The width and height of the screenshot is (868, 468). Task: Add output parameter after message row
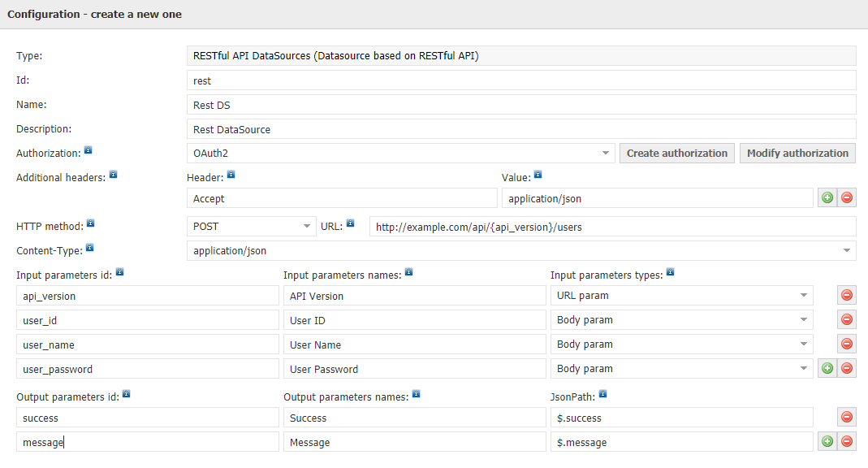tap(827, 441)
